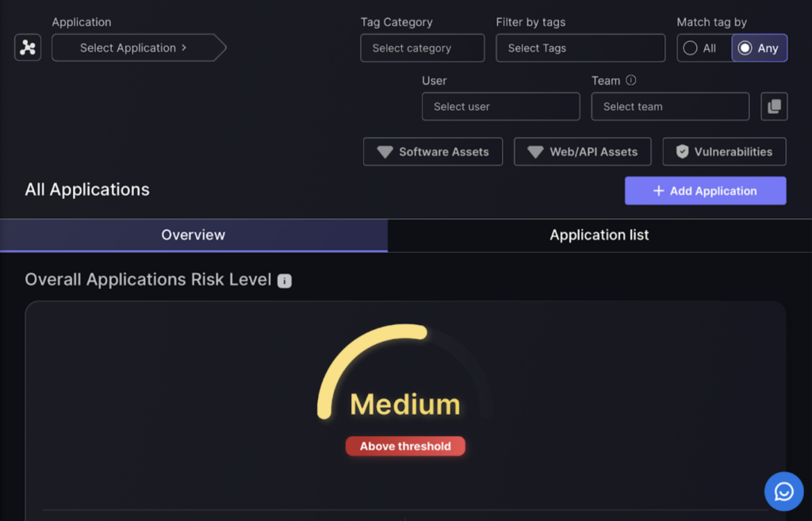Select the All match tag radio
This screenshot has width=812, height=521.
click(x=704, y=48)
